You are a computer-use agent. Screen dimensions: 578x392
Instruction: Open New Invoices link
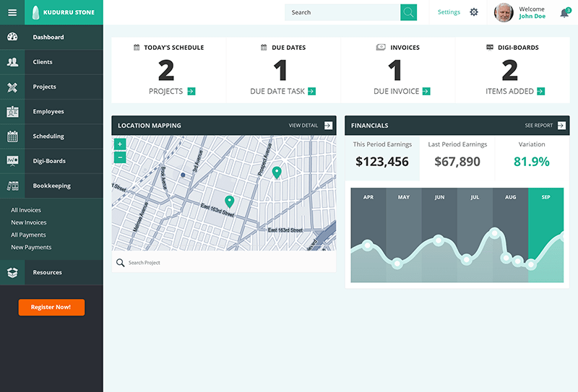[x=29, y=222]
